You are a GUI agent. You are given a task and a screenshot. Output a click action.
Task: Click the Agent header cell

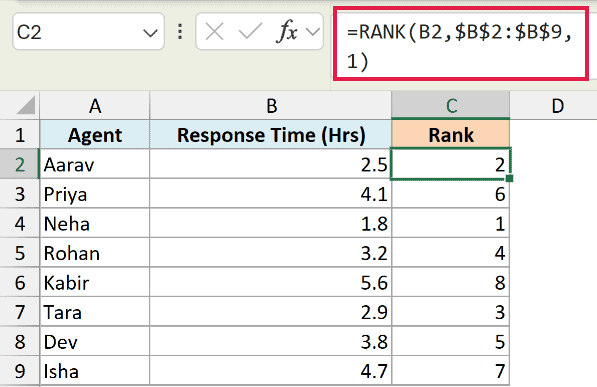tap(95, 135)
